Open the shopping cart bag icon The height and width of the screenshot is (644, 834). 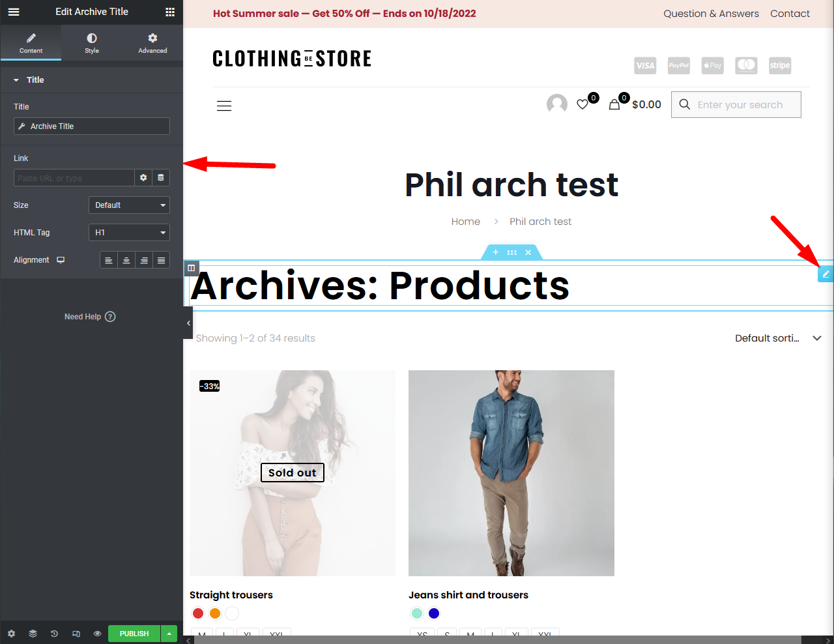(614, 104)
